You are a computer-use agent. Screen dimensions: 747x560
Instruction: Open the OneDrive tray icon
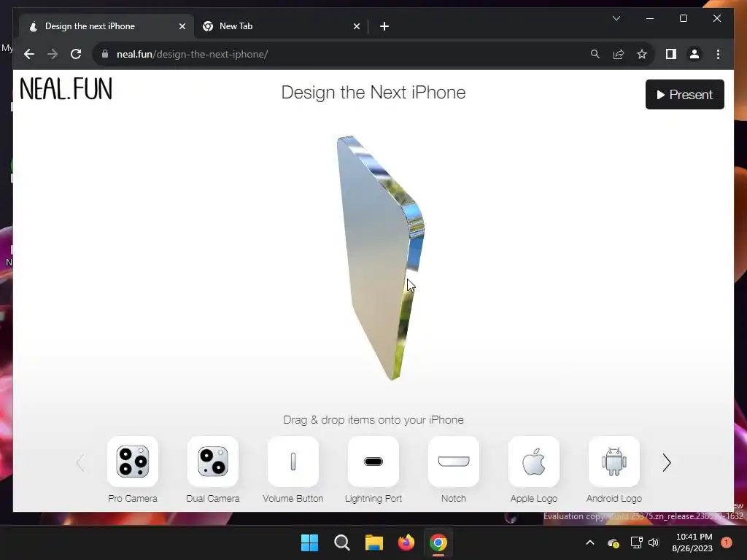point(613,542)
